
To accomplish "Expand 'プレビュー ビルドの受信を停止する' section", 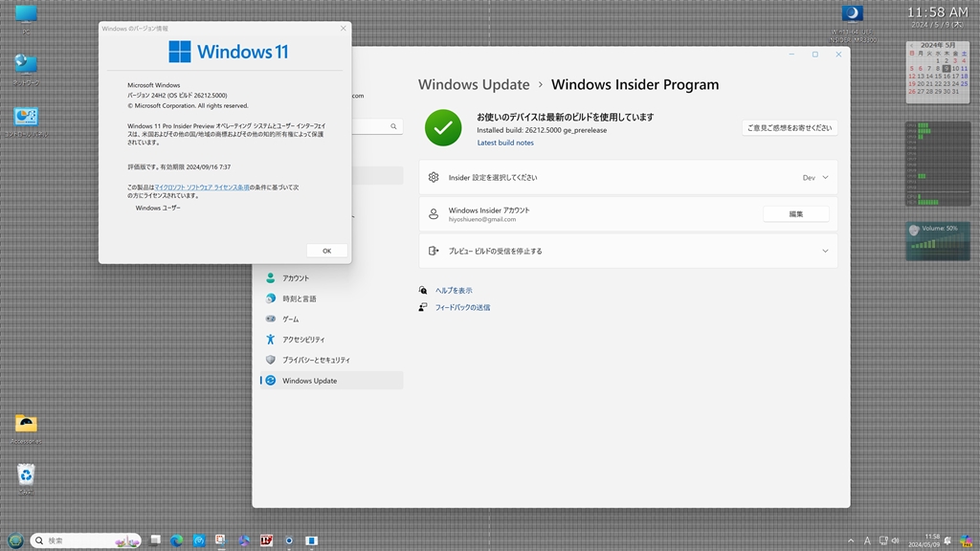I will [825, 251].
